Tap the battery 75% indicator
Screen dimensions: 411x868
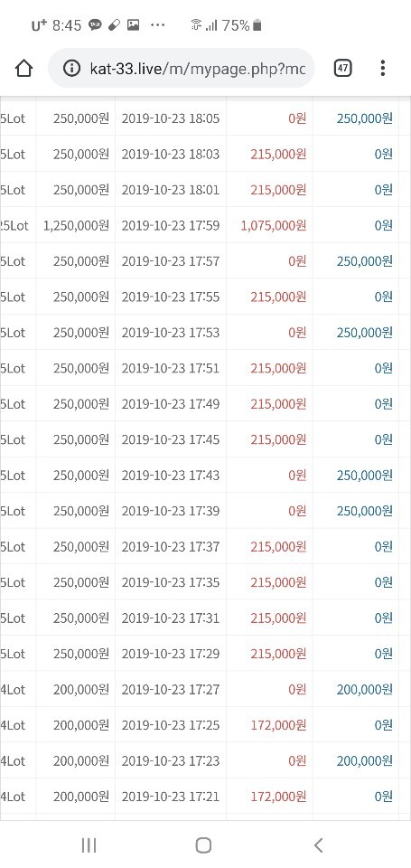pos(241,25)
